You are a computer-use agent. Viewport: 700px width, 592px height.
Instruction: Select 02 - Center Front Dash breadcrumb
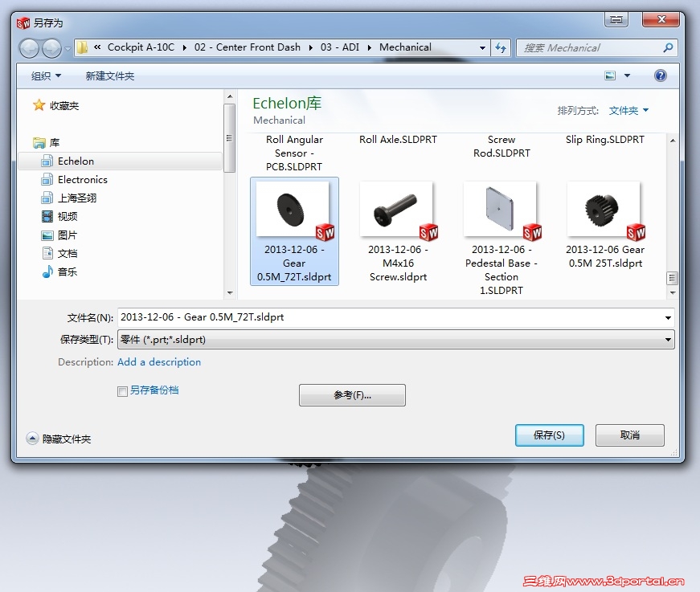pos(247,47)
